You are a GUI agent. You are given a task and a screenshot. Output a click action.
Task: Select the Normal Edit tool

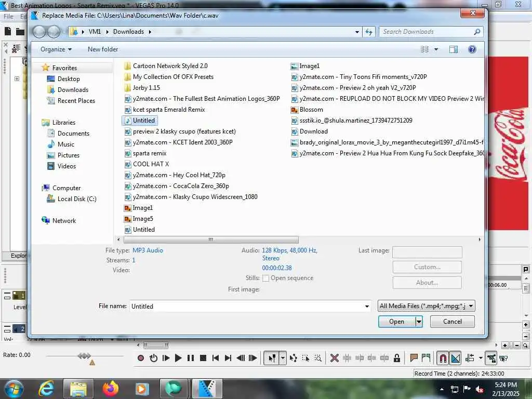point(272,358)
